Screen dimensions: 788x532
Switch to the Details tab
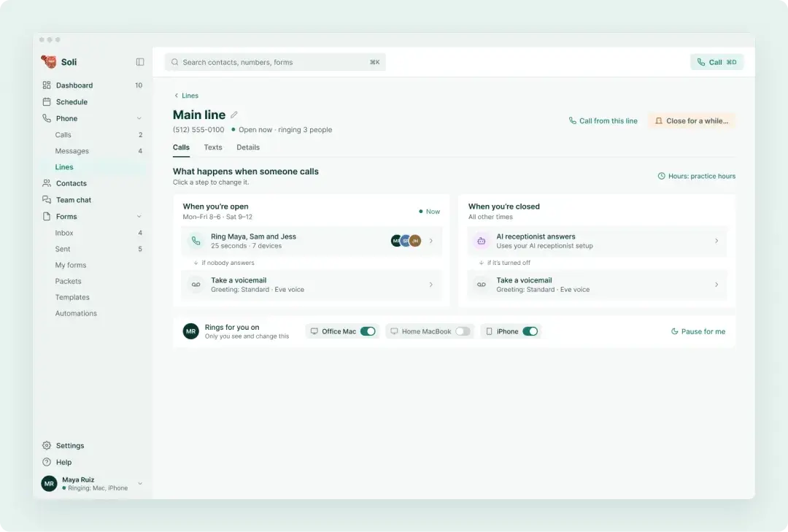248,147
